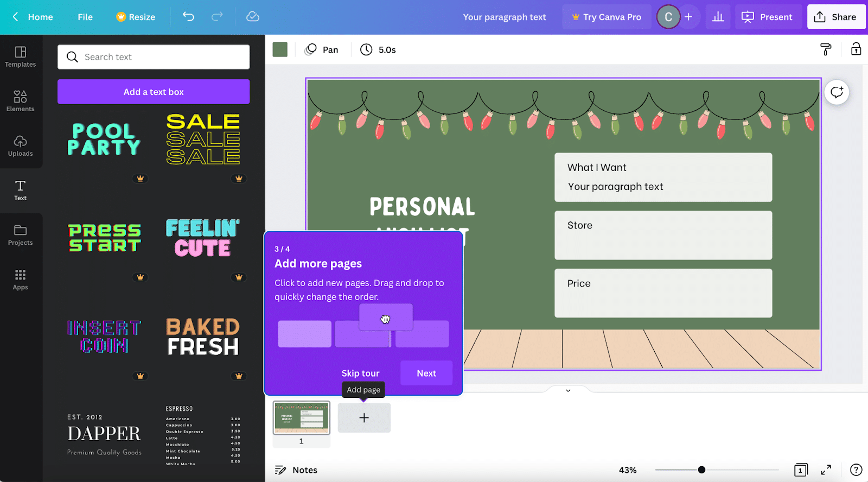Screen dimensions: 868x482
Task: Open the insights chart icon
Action: click(x=718, y=17)
